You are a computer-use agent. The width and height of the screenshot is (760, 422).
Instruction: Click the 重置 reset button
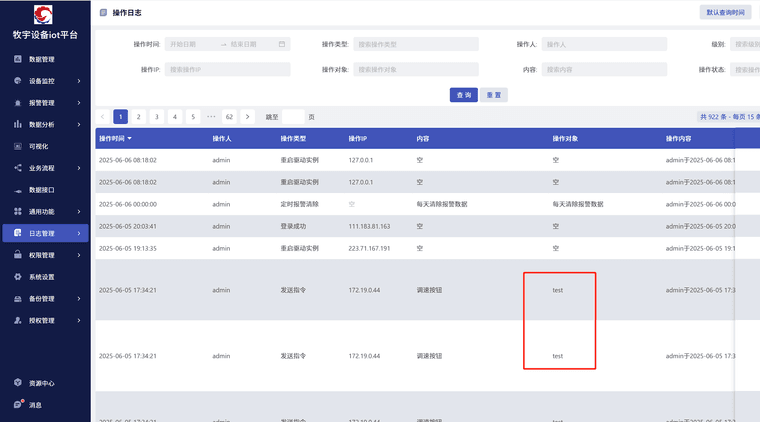(x=494, y=95)
